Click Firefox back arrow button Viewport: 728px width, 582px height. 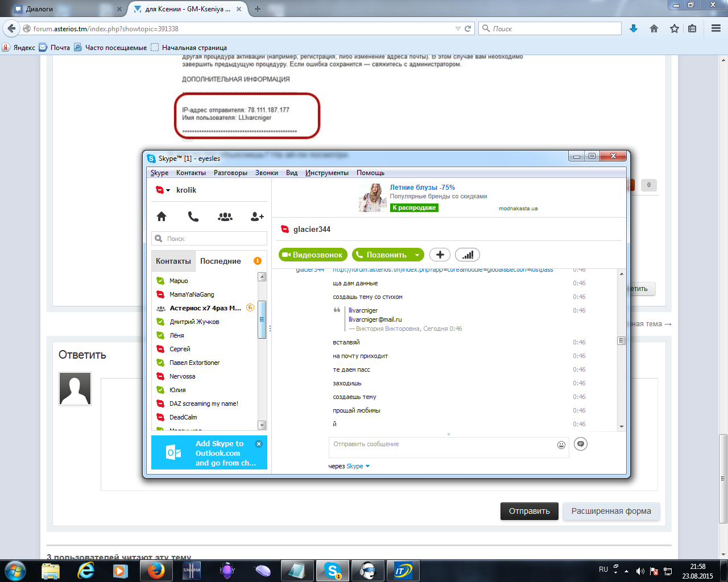(x=11, y=28)
